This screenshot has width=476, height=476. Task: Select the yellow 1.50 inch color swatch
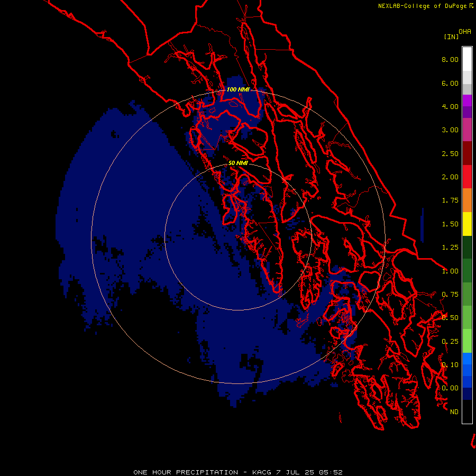[x=467, y=224]
